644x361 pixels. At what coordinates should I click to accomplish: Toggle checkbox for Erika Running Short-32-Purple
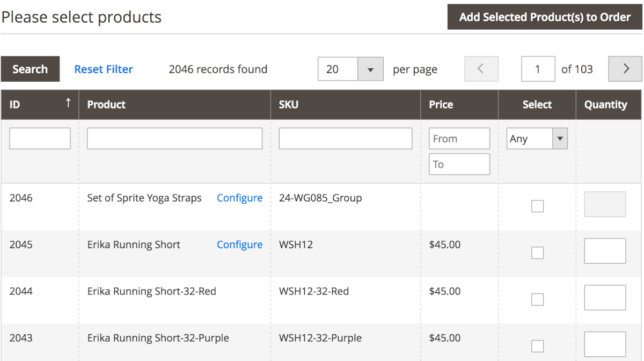click(x=537, y=346)
